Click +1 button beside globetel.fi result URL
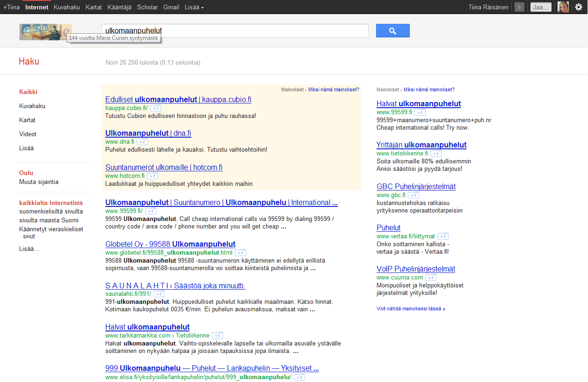 (x=240, y=253)
